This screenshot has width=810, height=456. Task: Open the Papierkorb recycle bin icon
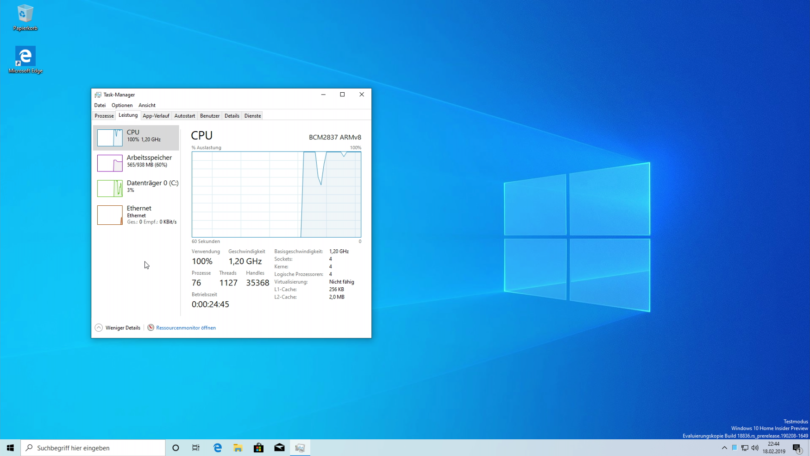point(25,15)
